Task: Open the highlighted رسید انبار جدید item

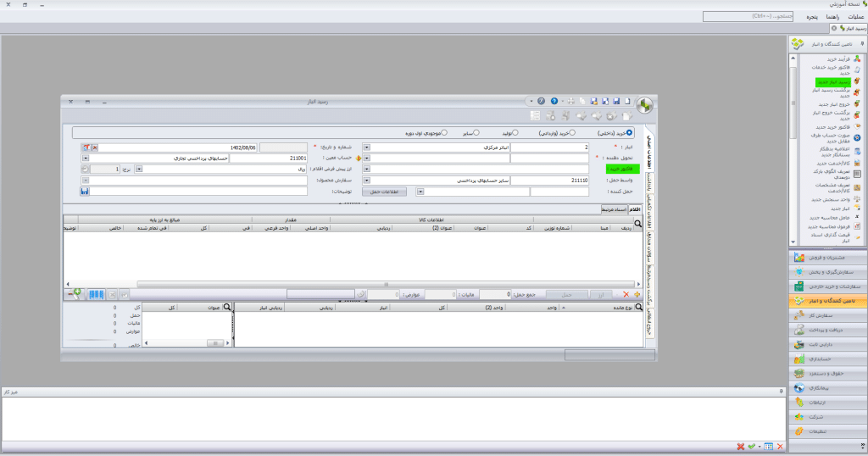Action: pyautogui.click(x=832, y=82)
